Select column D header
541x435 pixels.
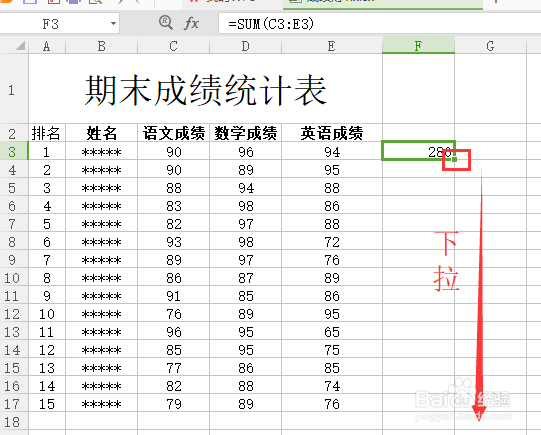click(245, 46)
